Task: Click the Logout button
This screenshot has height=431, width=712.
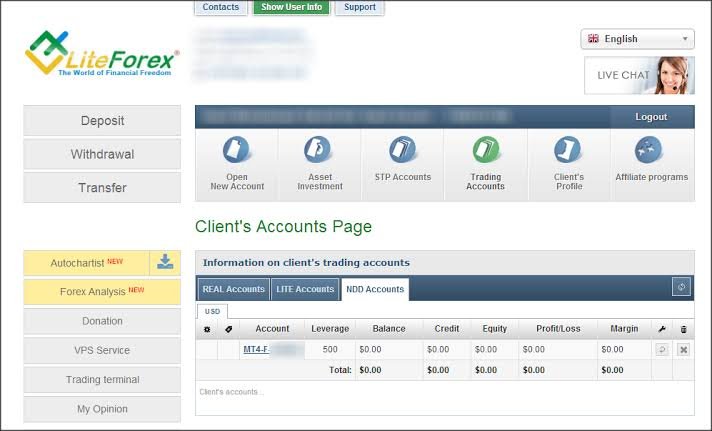Action: 651,117
